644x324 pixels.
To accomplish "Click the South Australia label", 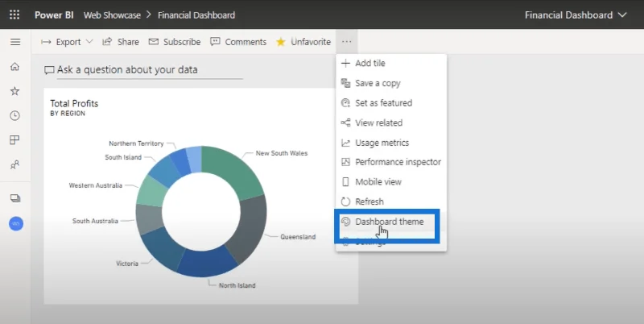I will [x=95, y=221].
